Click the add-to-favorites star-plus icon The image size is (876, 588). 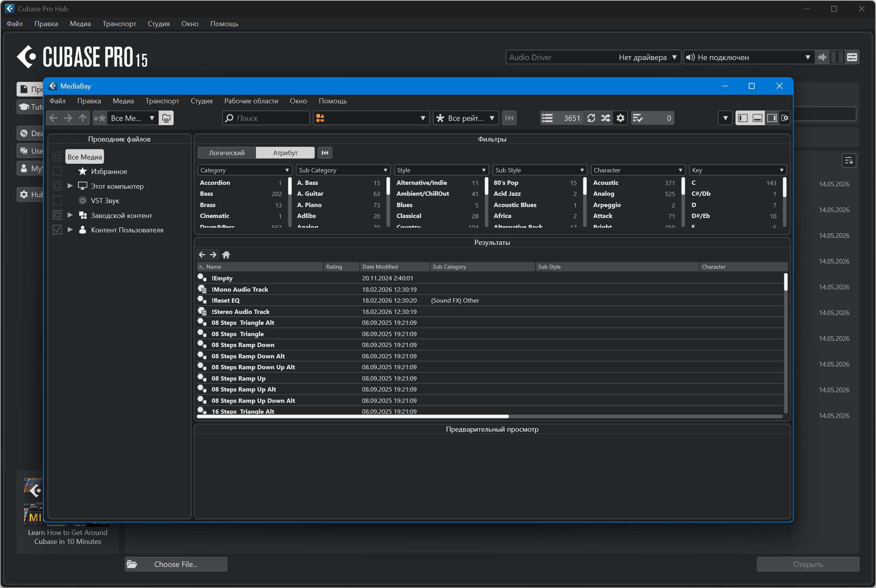tap(100, 118)
